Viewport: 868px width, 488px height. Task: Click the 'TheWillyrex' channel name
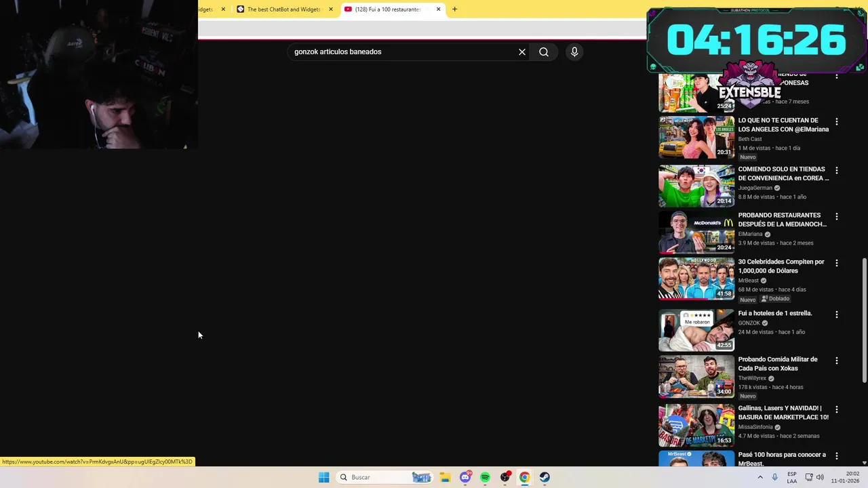click(x=753, y=378)
